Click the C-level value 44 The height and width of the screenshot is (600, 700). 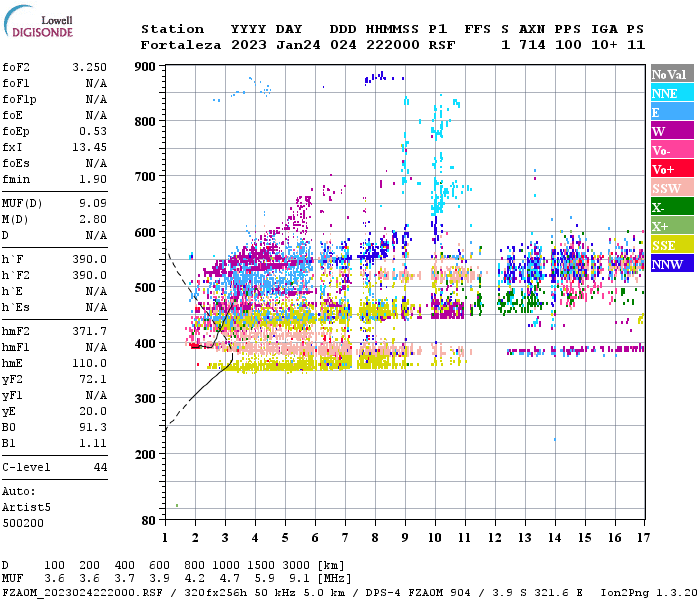click(100, 468)
